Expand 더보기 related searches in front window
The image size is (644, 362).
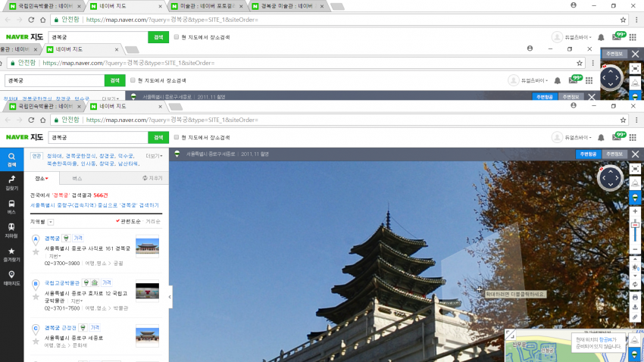click(154, 156)
